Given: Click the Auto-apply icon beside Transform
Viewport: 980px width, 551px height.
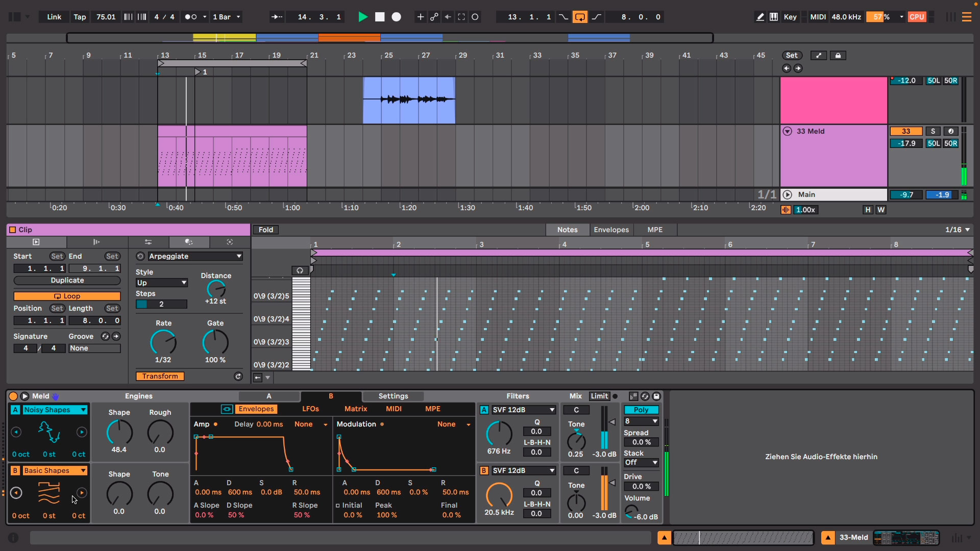Looking at the screenshot, I should pos(238,376).
